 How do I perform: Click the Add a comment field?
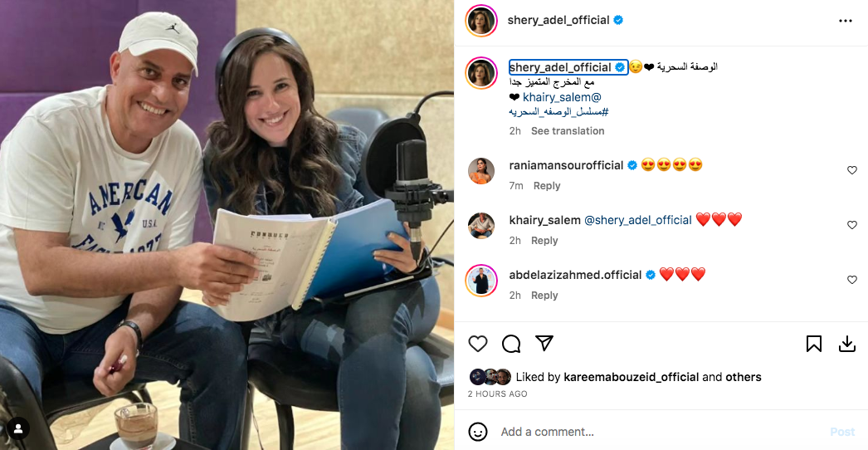[x=659, y=432]
